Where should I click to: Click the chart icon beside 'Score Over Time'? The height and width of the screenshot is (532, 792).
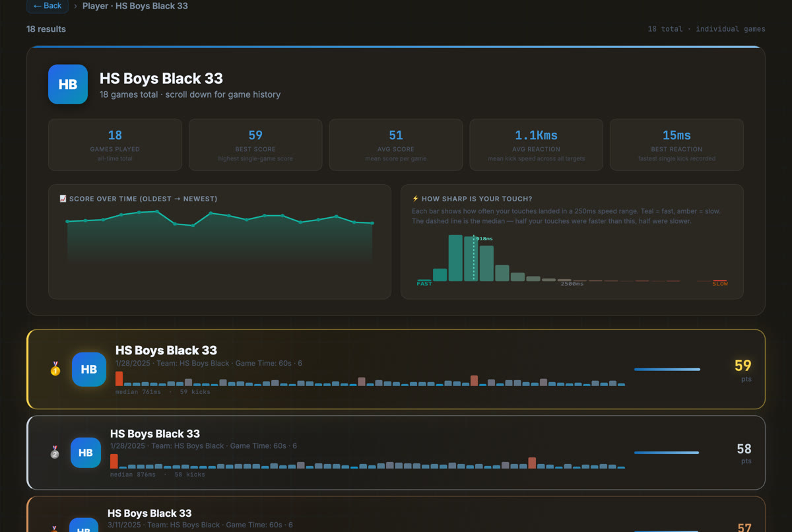click(63, 199)
